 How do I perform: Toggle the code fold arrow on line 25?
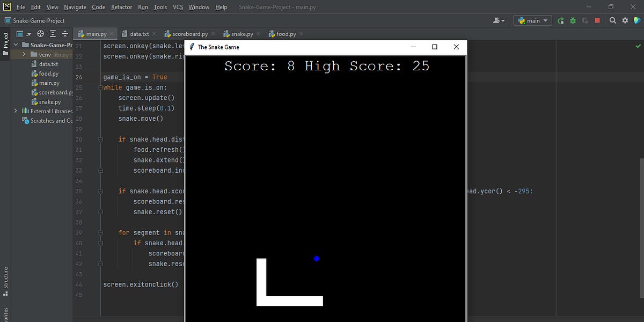[x=100, y=87]
